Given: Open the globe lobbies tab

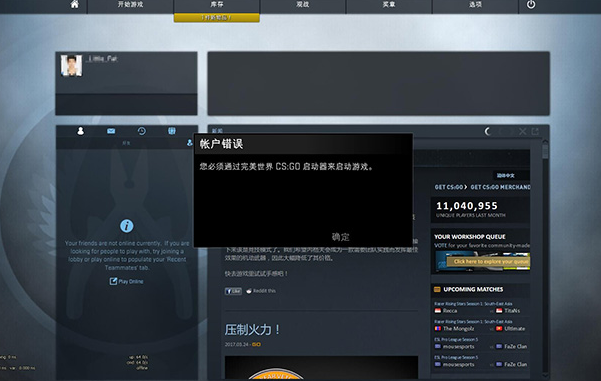Looking at the screenshot, I should pos(172,131).
